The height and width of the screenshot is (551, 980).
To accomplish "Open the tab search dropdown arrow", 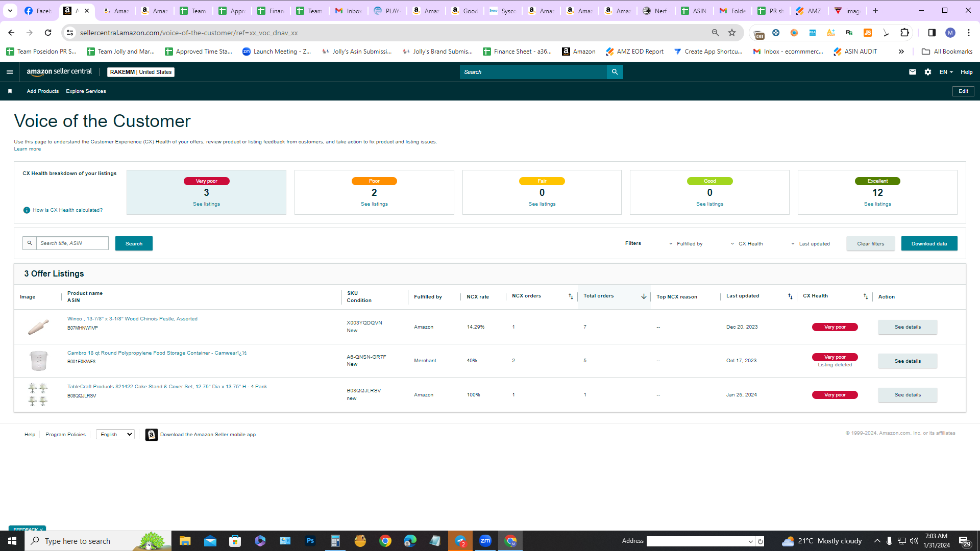I will pos(10,11).
